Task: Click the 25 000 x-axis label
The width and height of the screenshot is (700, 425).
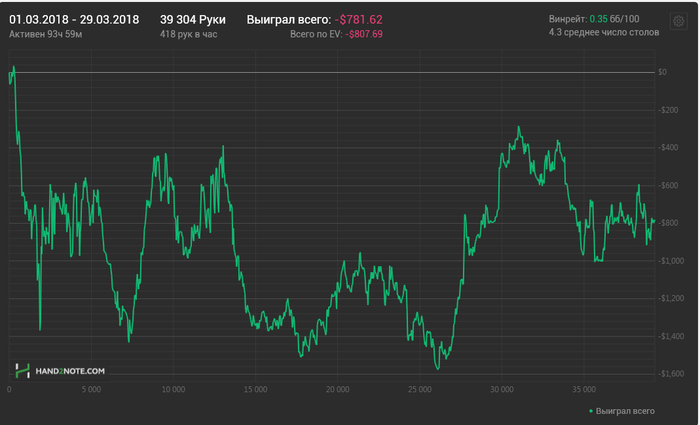Action: click(420, 389)
